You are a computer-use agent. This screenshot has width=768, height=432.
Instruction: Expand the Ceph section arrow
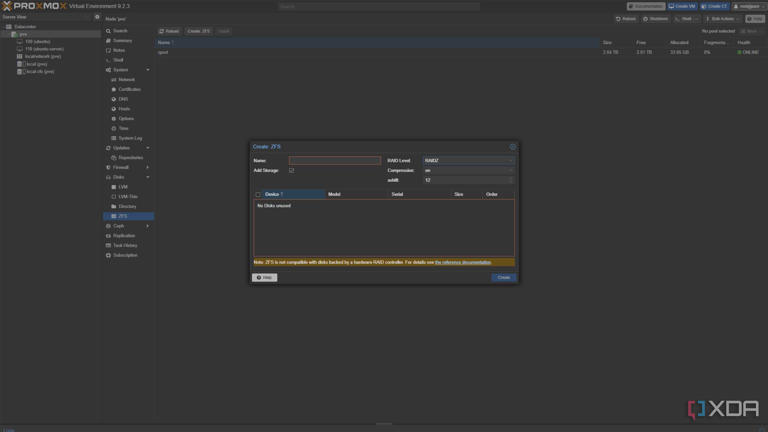point(147,226)
